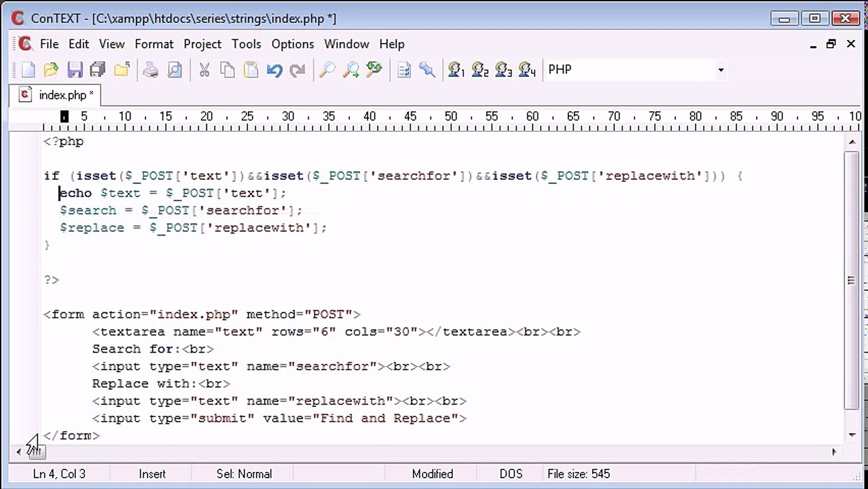
Task: Click the vertical scrollbar up arrow
Action: point(852,142)
